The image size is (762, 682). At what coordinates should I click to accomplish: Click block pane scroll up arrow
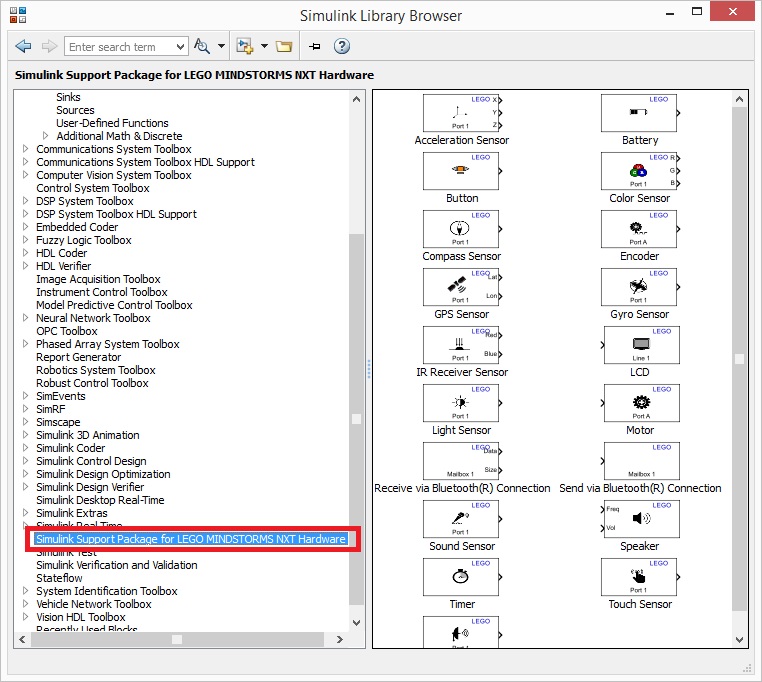(x=740, y=99)
